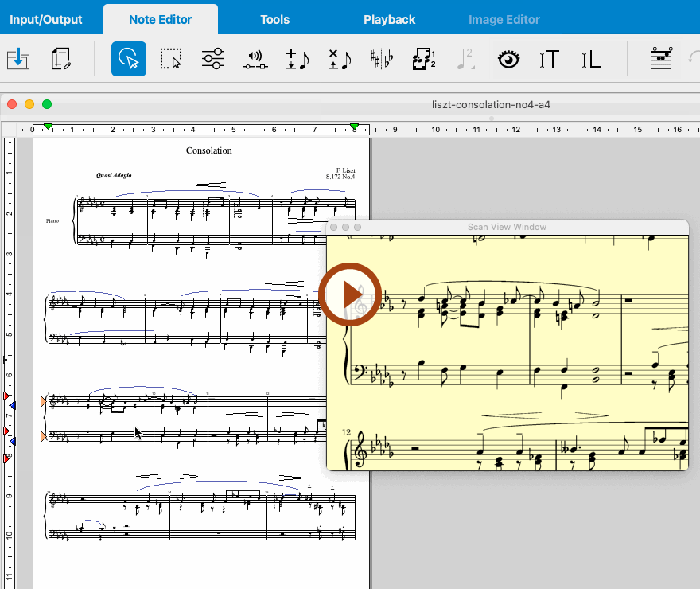Activate the arrow Select tool
The height and width of the screenshot is (589, 700).
[129, 59]
